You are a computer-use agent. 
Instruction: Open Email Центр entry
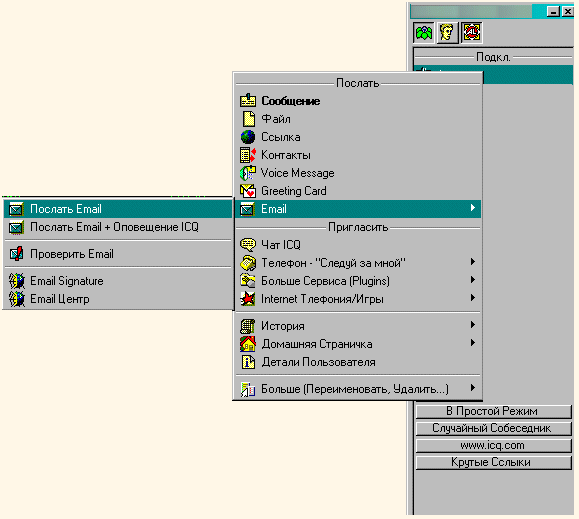click(x=118, y=299)
